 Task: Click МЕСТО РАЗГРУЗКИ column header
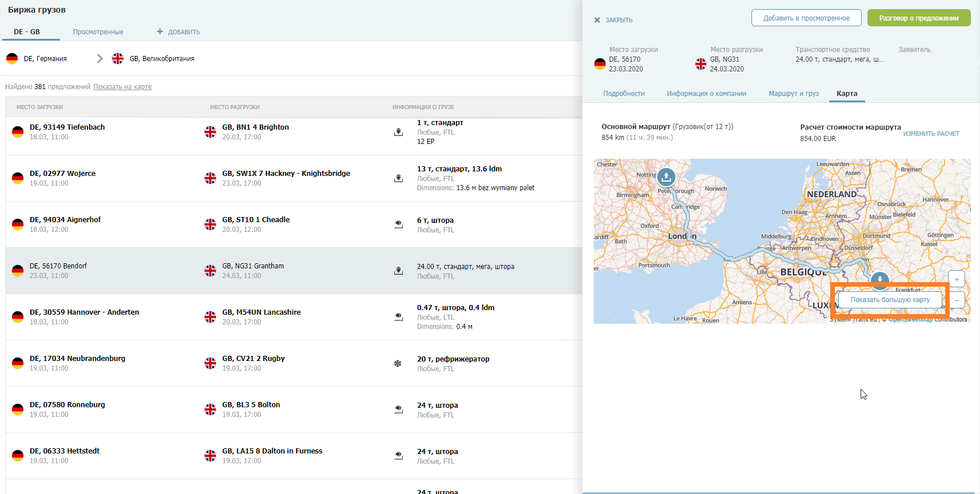[x=235, y=107]
